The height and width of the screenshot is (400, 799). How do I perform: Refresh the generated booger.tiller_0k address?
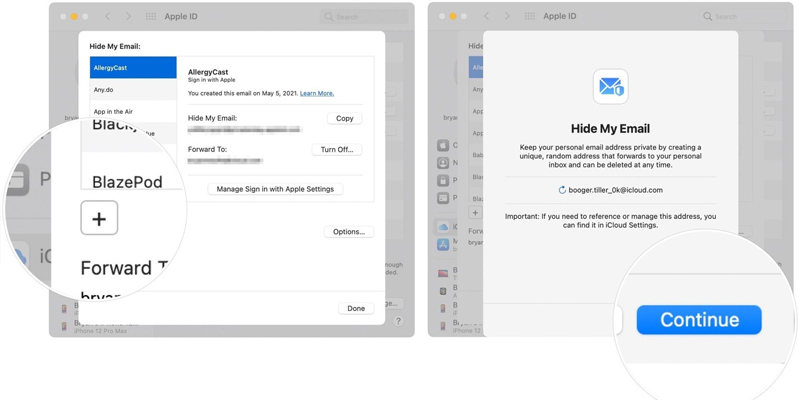click(562, 190)
